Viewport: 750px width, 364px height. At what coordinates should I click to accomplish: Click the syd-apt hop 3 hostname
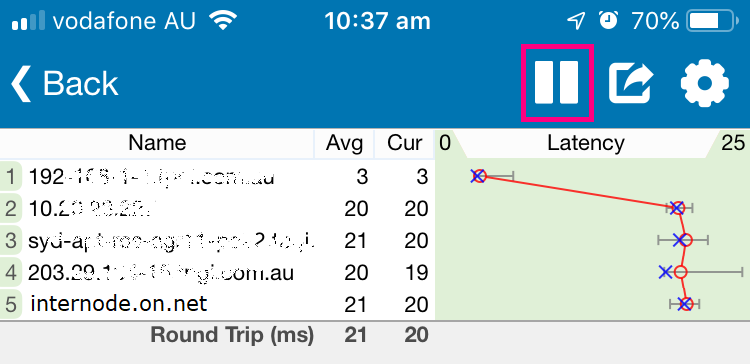[171, 241]
